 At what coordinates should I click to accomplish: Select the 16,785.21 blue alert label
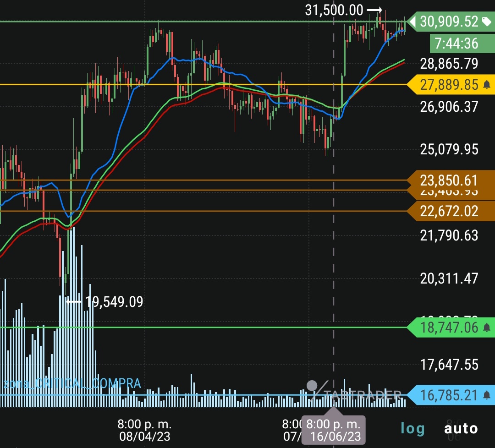(451, 395)
